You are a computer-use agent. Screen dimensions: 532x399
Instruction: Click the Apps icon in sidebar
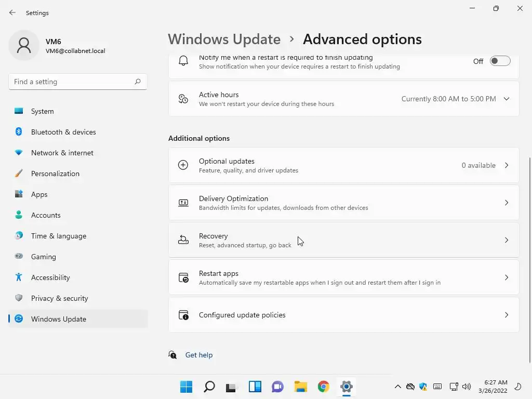coord(19,194)
